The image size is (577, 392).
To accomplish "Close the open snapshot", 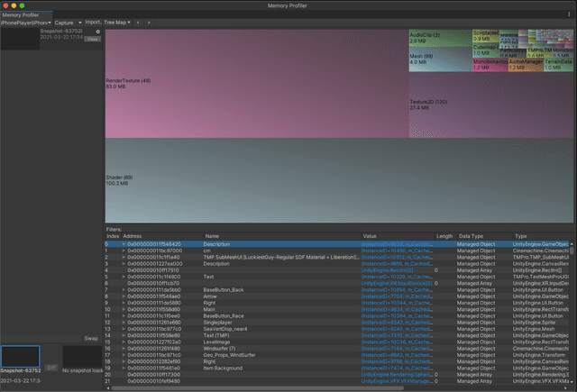I will 93,40.
